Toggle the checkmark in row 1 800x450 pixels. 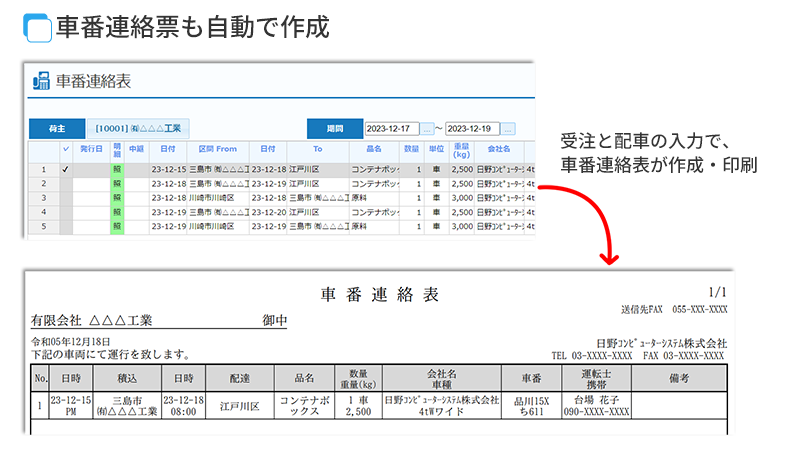[x=66, y=170]
